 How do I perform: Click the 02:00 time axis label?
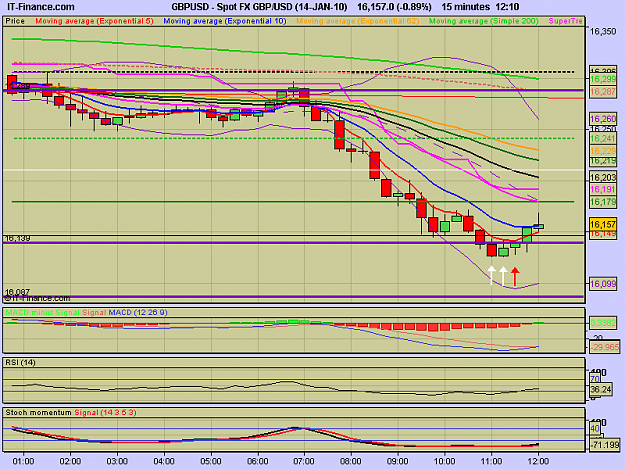coord(70,461)
